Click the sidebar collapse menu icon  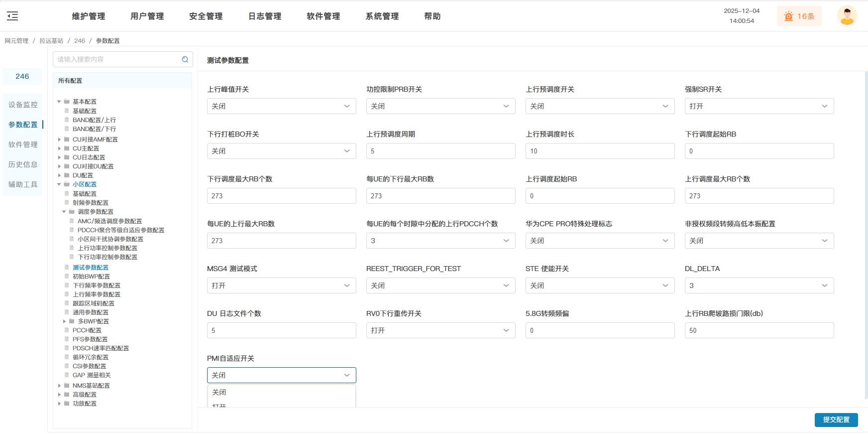coord(13,16)
